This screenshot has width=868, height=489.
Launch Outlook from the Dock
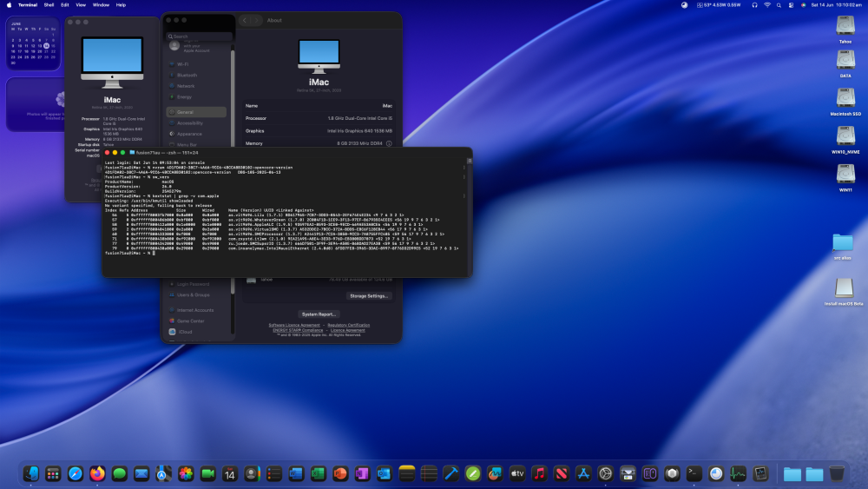tap(385, 473)
